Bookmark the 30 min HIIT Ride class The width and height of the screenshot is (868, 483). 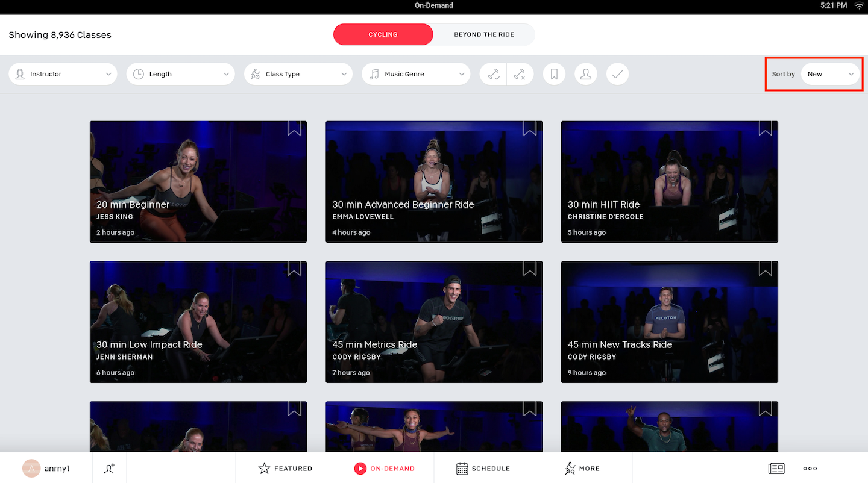pyautogui.click(x=765, y=128)
